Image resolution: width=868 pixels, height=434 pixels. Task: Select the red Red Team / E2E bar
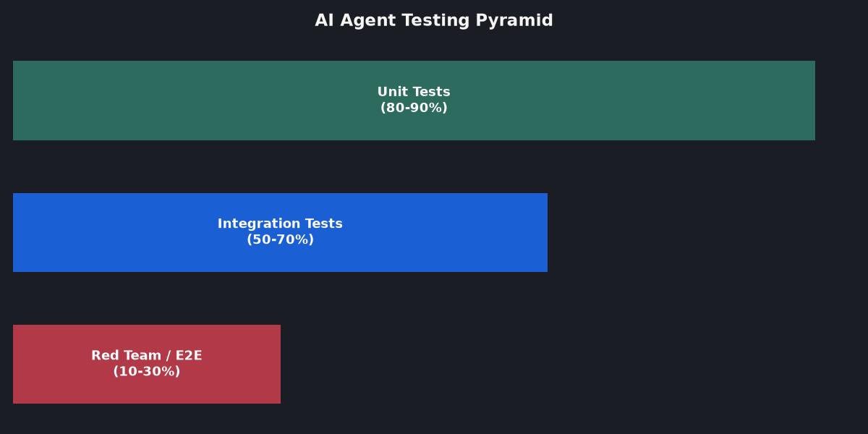point(147,364)
